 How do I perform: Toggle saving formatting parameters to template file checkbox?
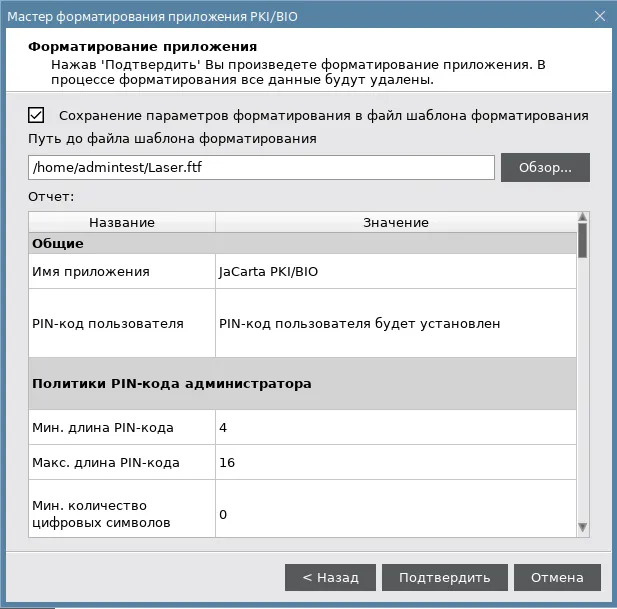(x=36, y=115)
